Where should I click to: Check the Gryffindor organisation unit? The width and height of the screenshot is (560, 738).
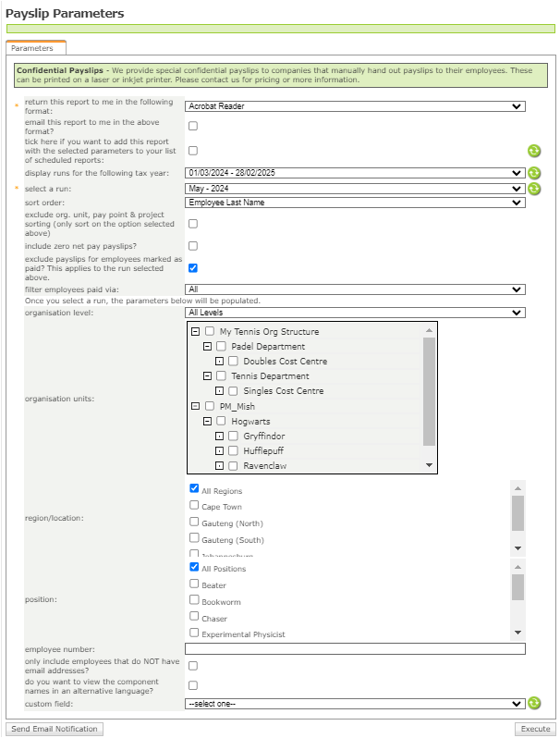click(x=234, y=436)
